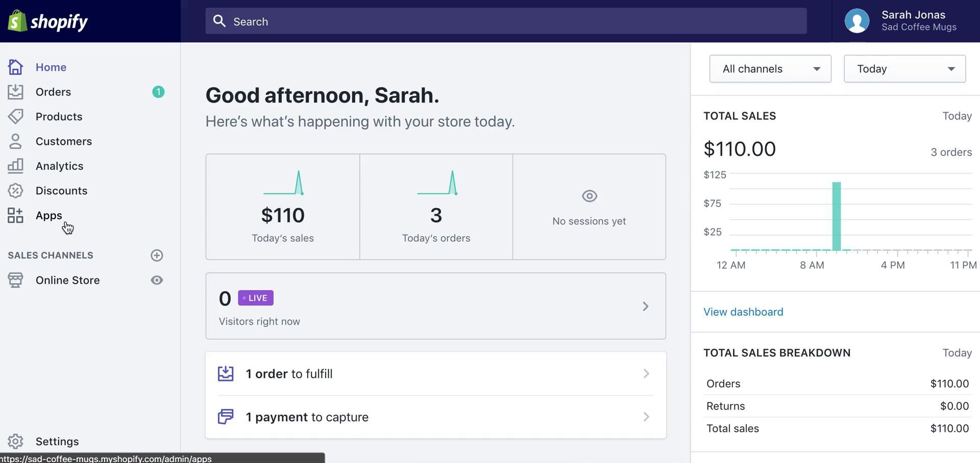Click Sarah Jonas profile avatar

[x=856, y=21]
